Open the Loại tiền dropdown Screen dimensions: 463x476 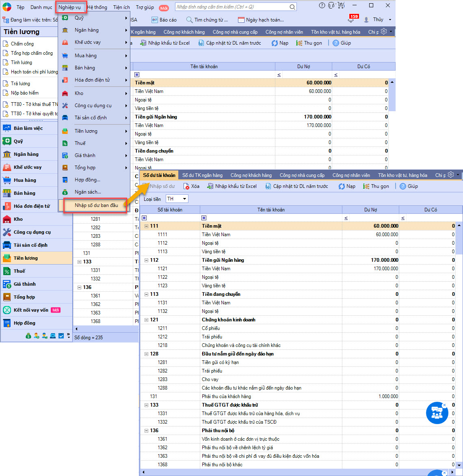click(x=185, y=199)
